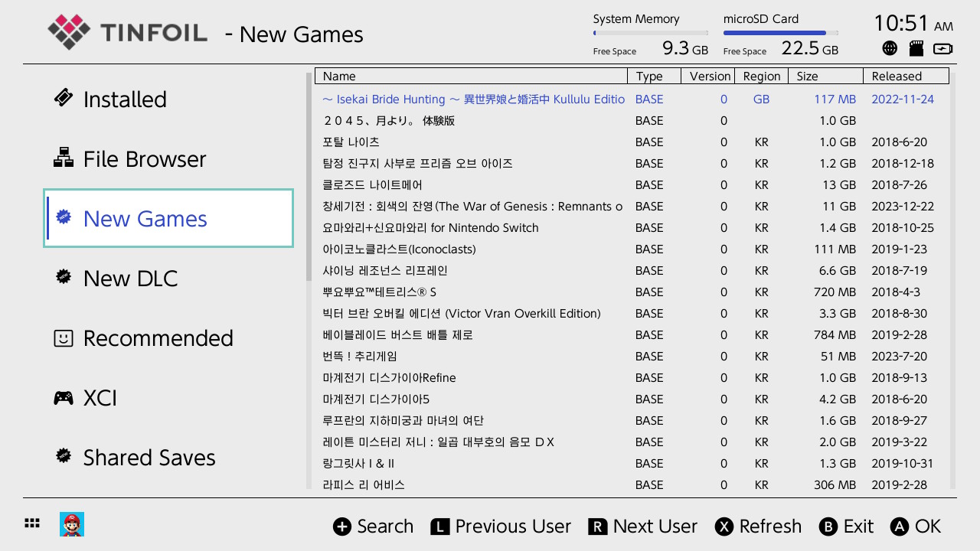The width and height of the screenshot is (980, 551).
Task: Select the Iconoclasts row
Action: [x=632, y=249]
